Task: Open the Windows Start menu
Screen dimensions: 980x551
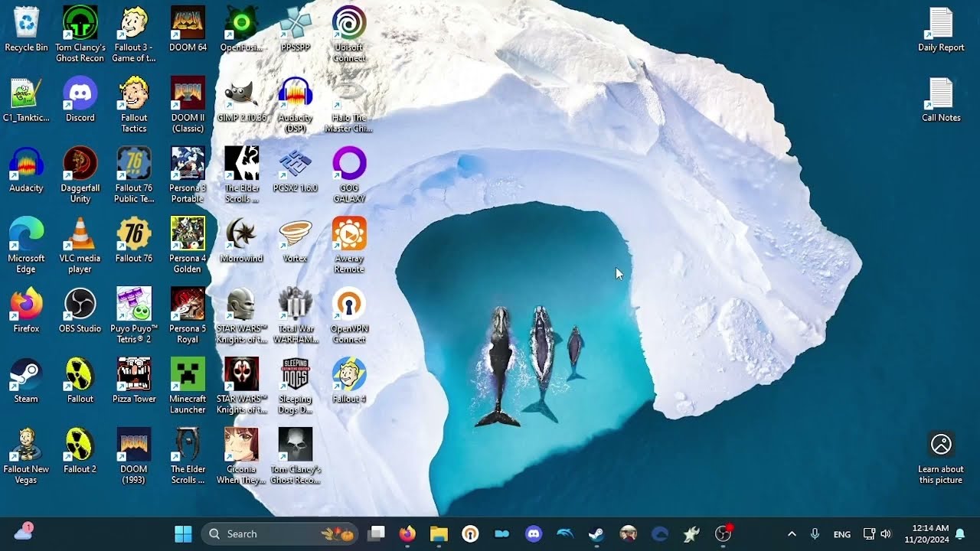Action: [x=183, y=534]
